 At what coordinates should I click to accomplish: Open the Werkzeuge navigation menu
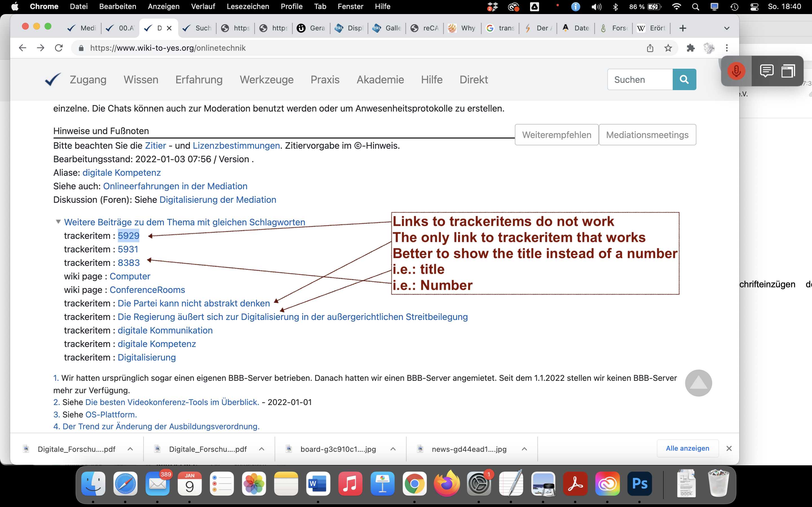266,79
